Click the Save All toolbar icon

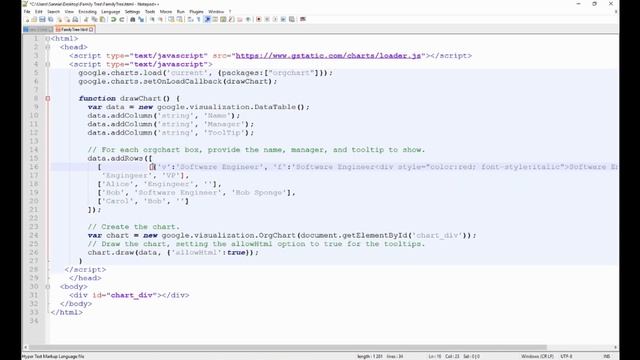click(50, 19)
